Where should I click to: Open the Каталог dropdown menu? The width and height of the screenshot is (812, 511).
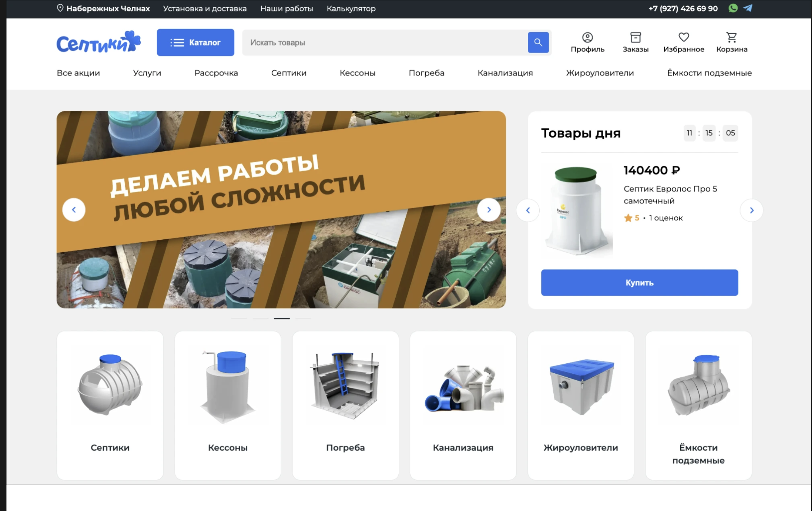[x=195, y=42]
